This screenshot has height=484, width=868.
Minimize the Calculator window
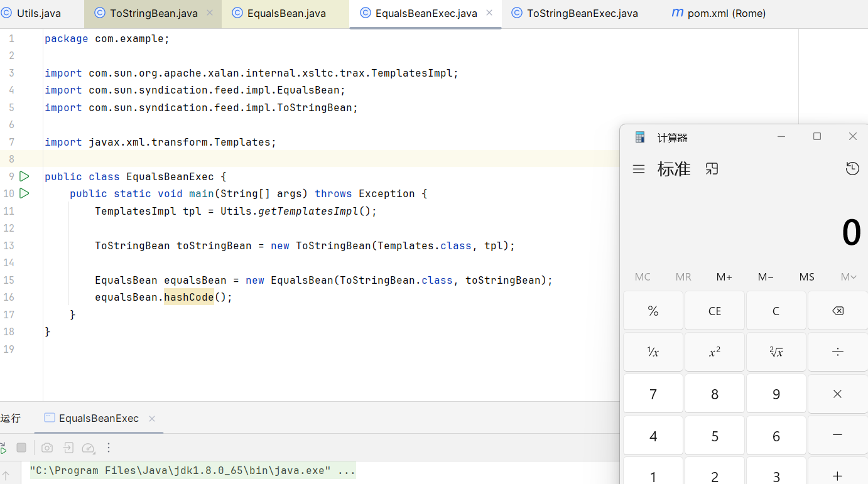(x=781, y=136)
